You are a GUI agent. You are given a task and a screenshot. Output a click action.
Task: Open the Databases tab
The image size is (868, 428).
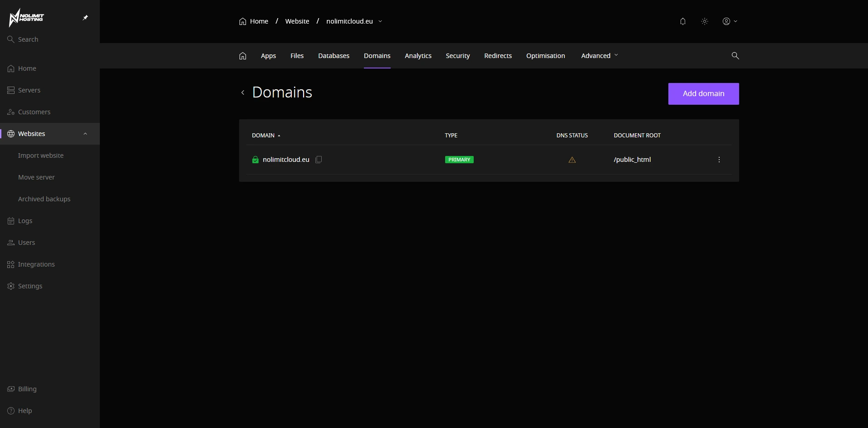(334, 56)
